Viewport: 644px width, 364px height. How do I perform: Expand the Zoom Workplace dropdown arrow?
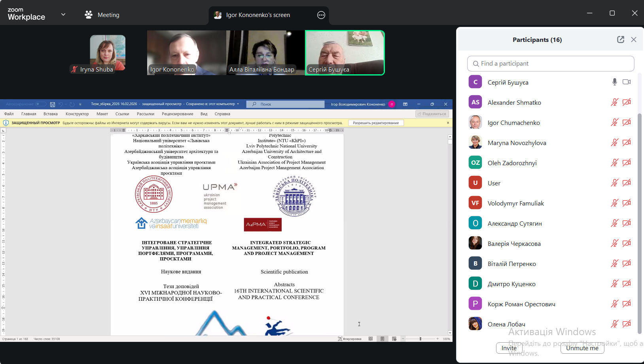click(63, 15)
